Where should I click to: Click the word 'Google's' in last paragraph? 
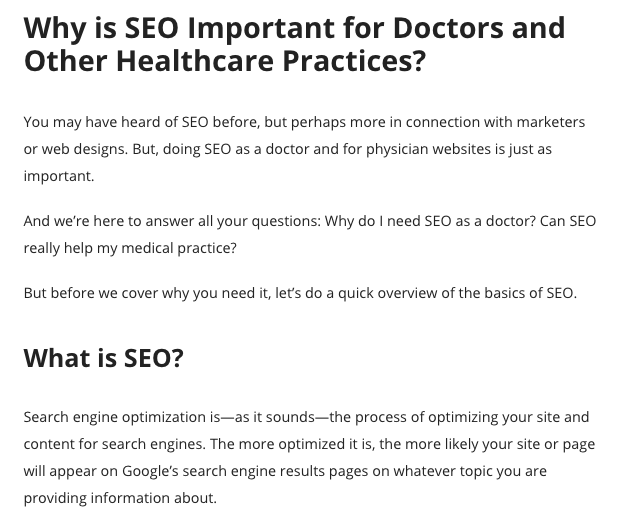(x=150, y=471)
